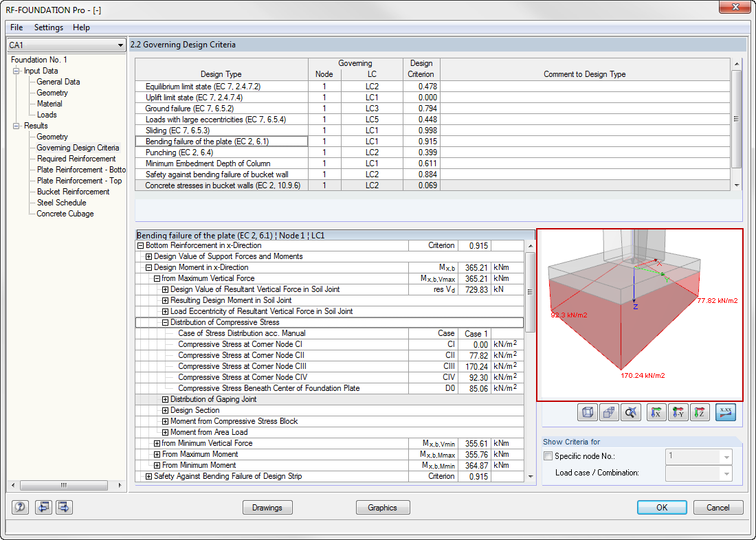Go to next window with right-arrow icon
The image size is (756, 540).
coord(64,507)
